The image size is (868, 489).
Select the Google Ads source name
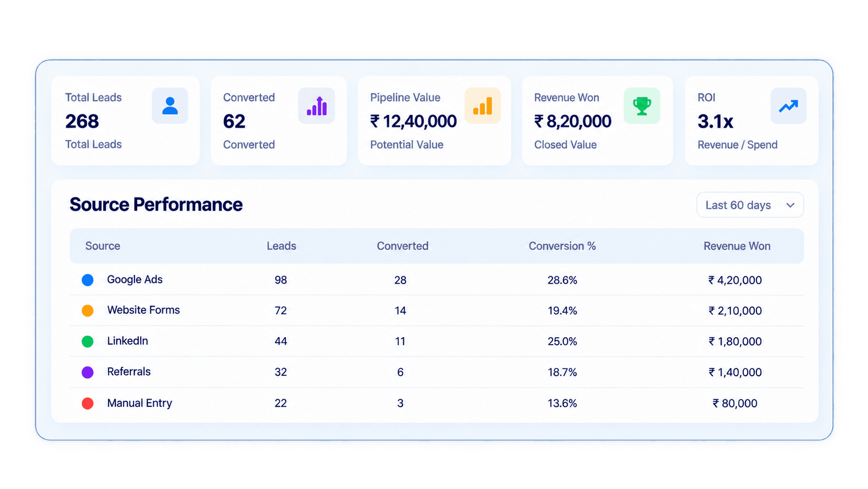click(134, 280)
